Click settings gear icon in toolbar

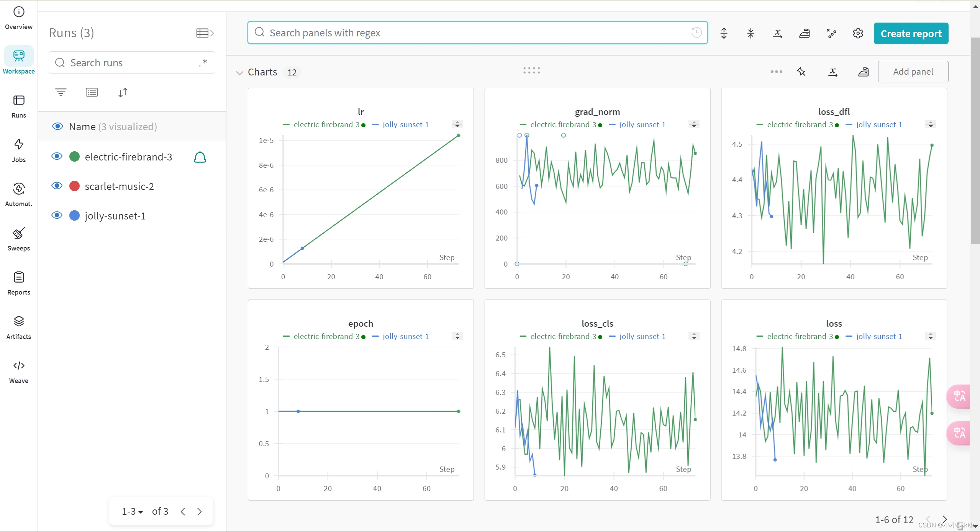pyautogui.click(x=857, y=33)
